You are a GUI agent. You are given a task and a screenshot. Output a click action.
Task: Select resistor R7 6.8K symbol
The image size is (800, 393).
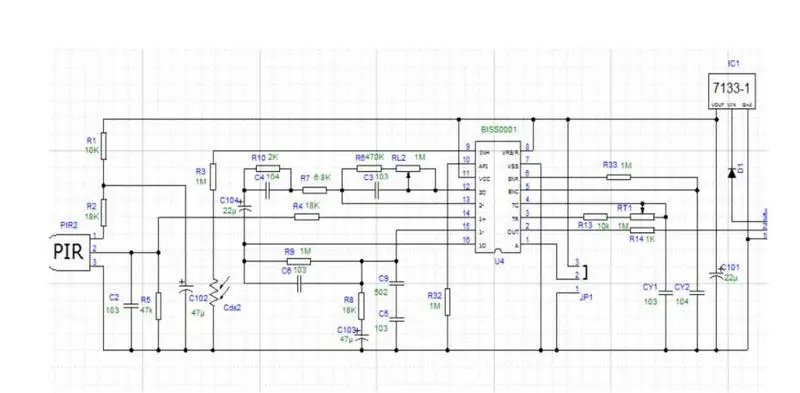(315, 190)
